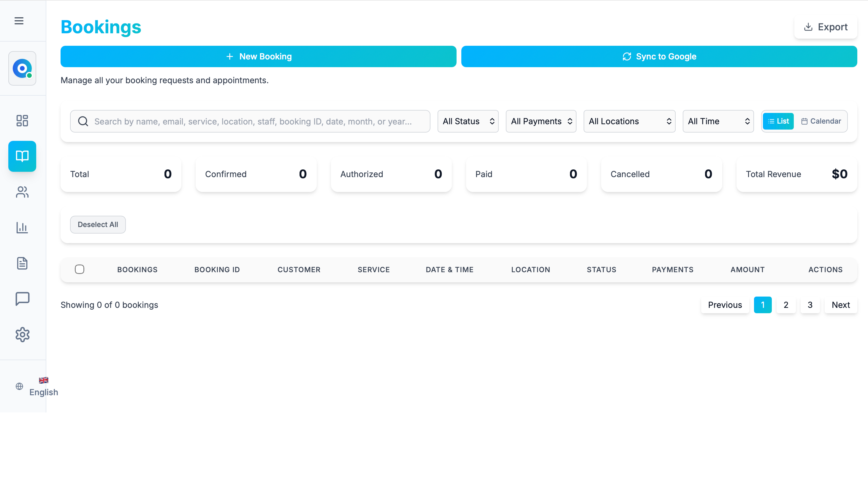
Task: Expand the All Payments dropdown
Action: coord(541,121)
